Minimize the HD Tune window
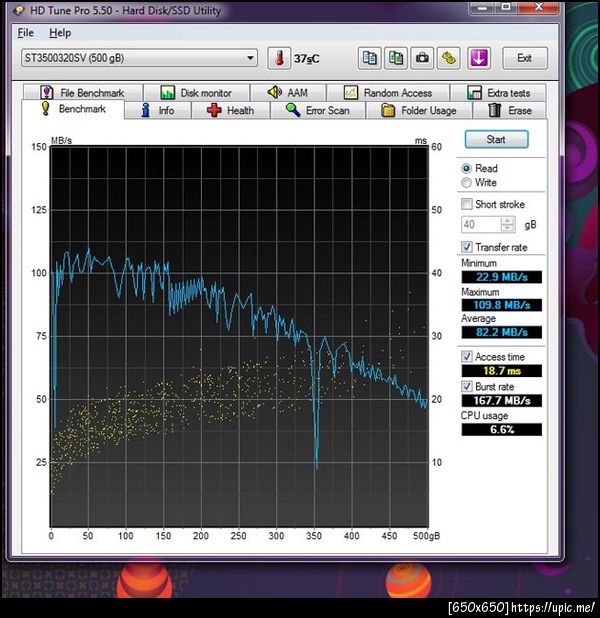 (x=484, y=8)
